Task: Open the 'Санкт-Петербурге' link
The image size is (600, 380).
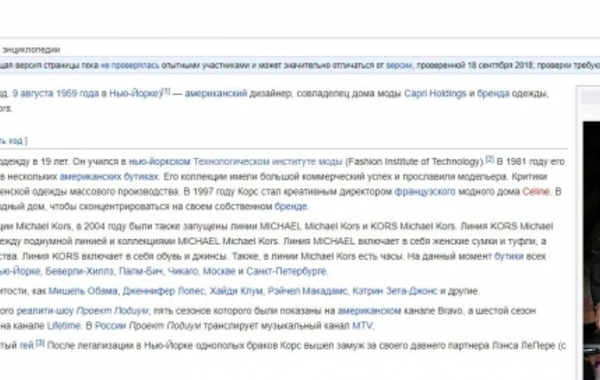Action: (287, 271)
